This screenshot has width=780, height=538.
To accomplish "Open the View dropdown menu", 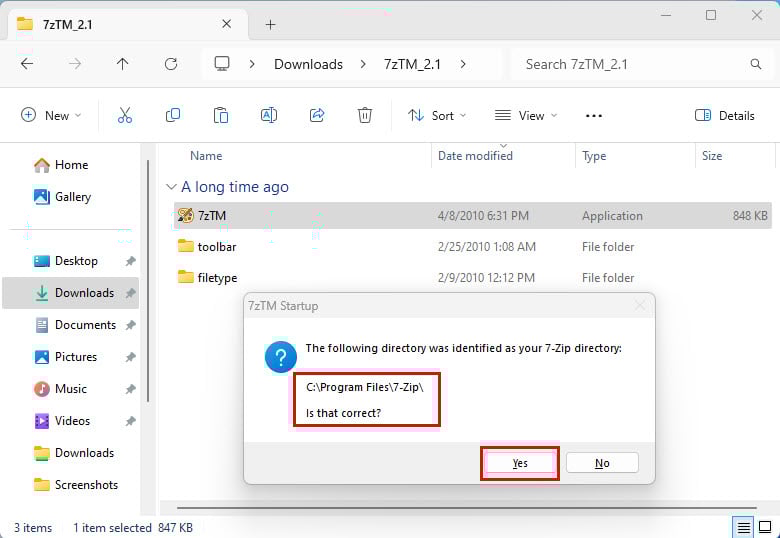I will point(526,116).
